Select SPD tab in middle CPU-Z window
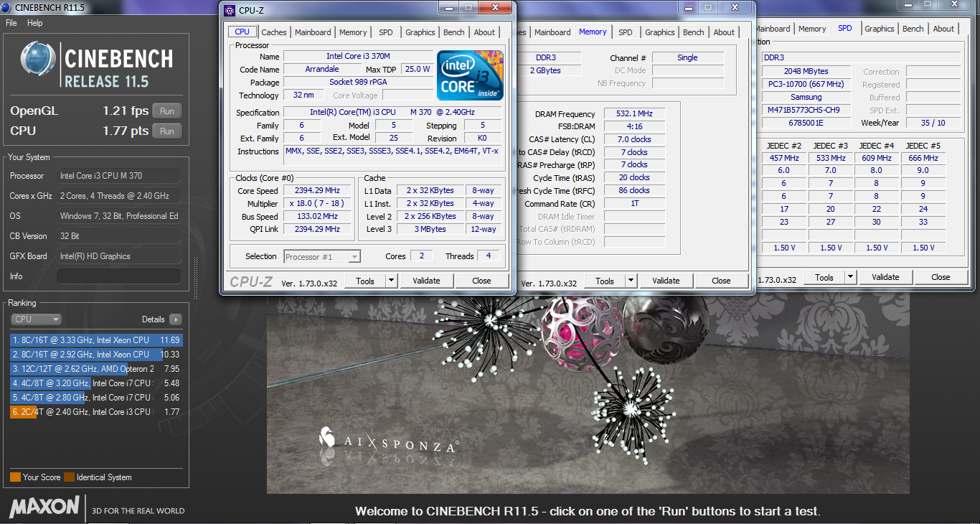This screenshot has width=980, height=524. pyautogui.click(x=626, y=32)
